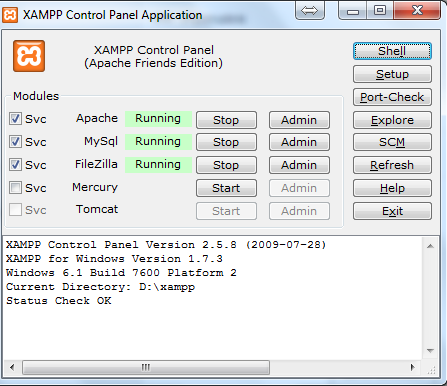Click log line 'Current Directory: D:\xampp'
This screenshot has width=447, height=386.
(x=100, y=287)
